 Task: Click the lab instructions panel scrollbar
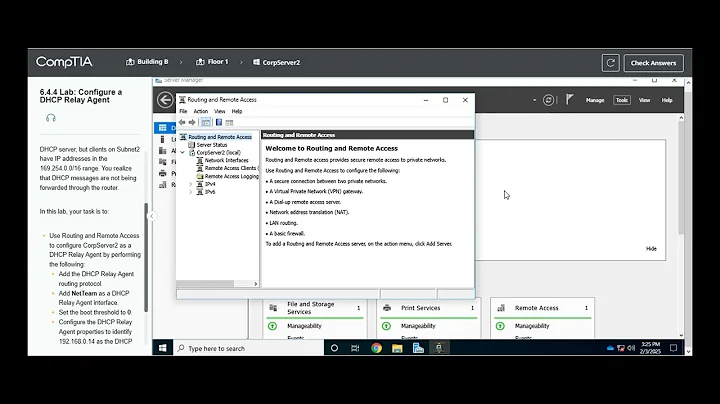tap(146, 258)
